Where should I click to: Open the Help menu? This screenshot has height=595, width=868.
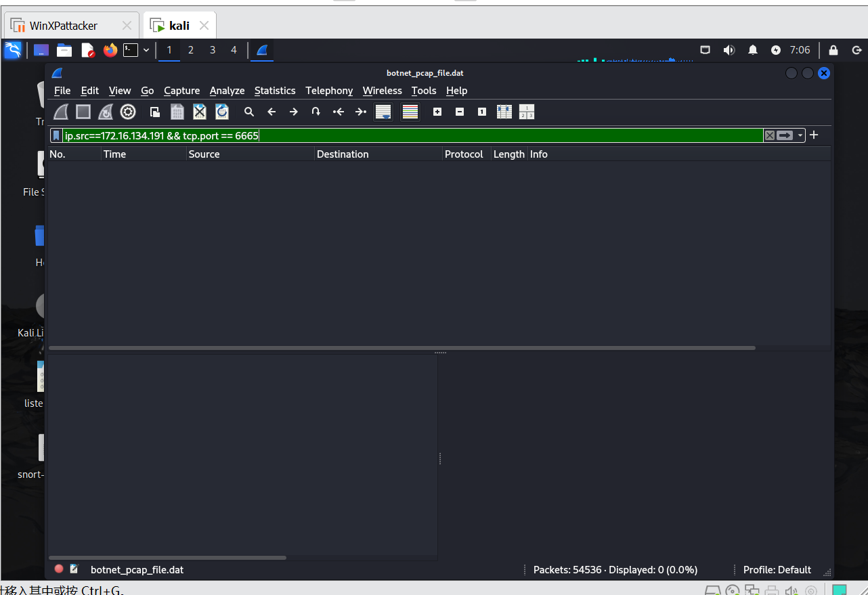click(457, 91)
